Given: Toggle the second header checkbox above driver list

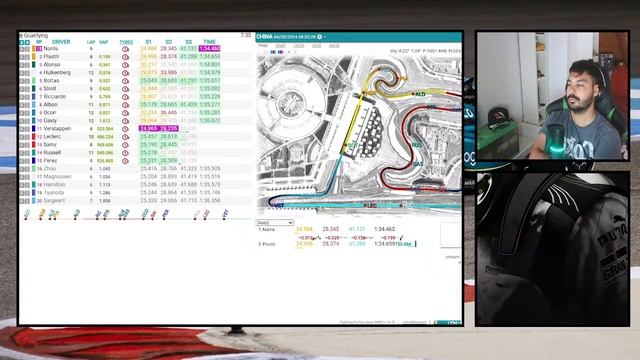Looking at the screenshot, I should point(27,42).
